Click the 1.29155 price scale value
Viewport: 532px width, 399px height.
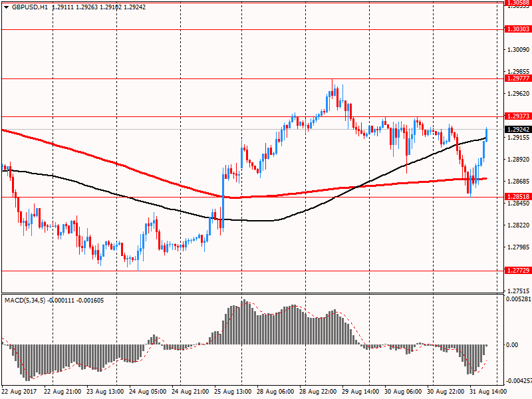[x=519, y=138]
